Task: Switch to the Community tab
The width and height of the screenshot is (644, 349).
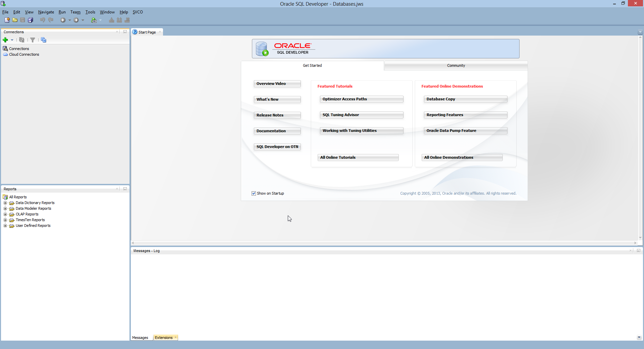Action: [456, 65]
